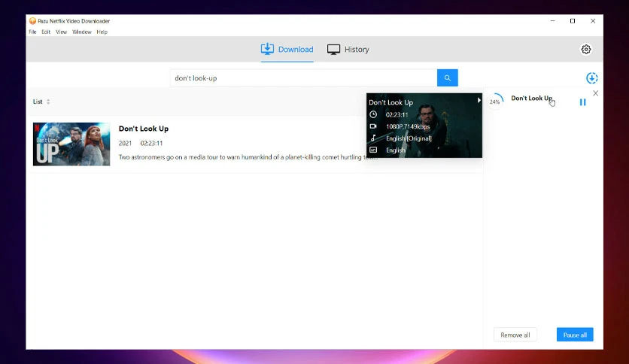Open the Window menu
This screenshot has width=629, height=364.
82,32
